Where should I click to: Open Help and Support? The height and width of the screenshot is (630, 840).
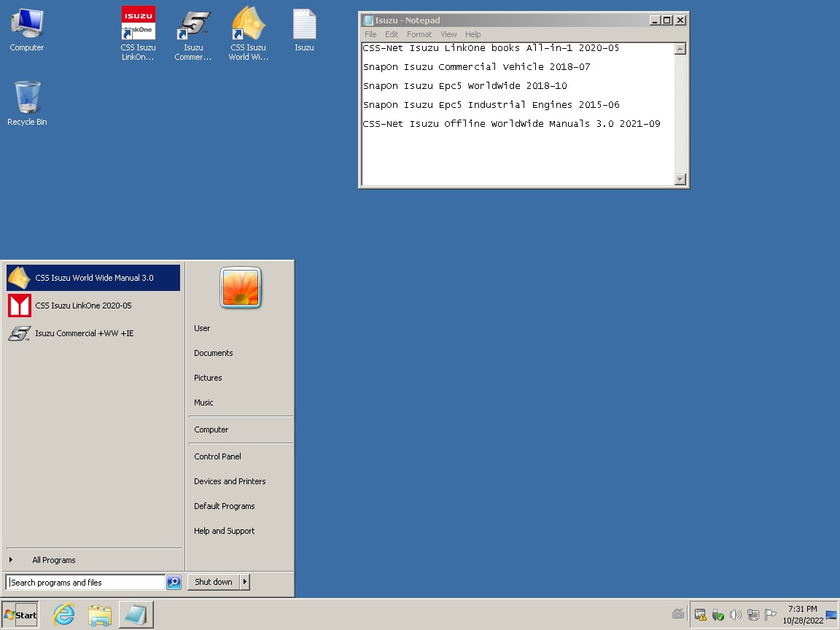225,531
